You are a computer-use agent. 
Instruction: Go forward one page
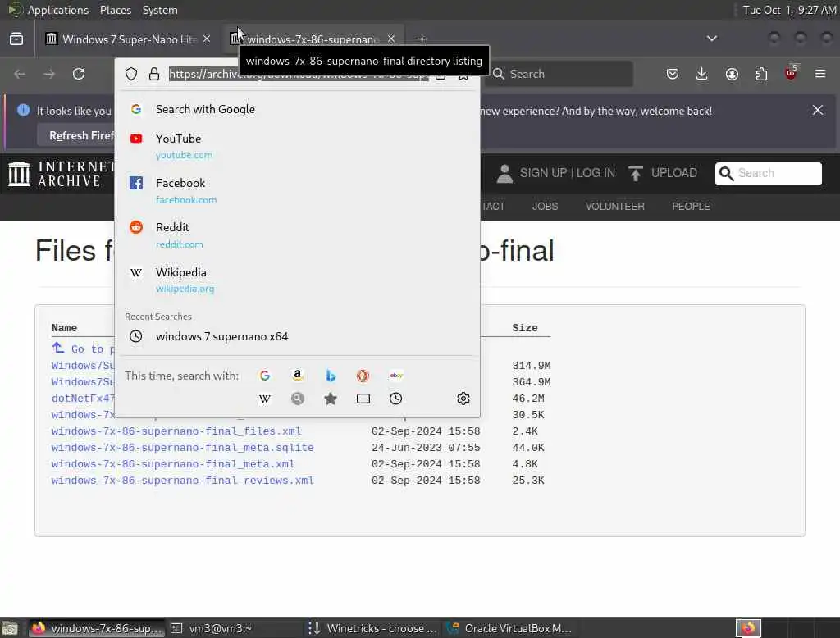point(49,74)
